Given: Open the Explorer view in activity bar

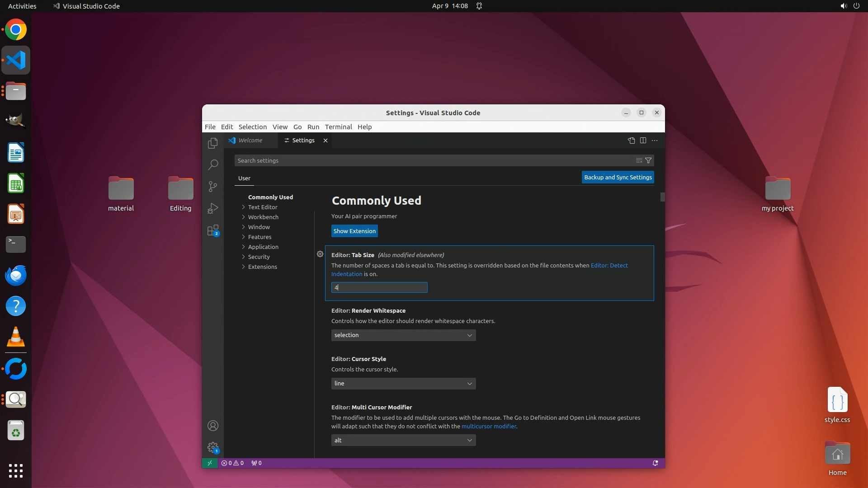Looking at the screenshot, I should [213, 143].
